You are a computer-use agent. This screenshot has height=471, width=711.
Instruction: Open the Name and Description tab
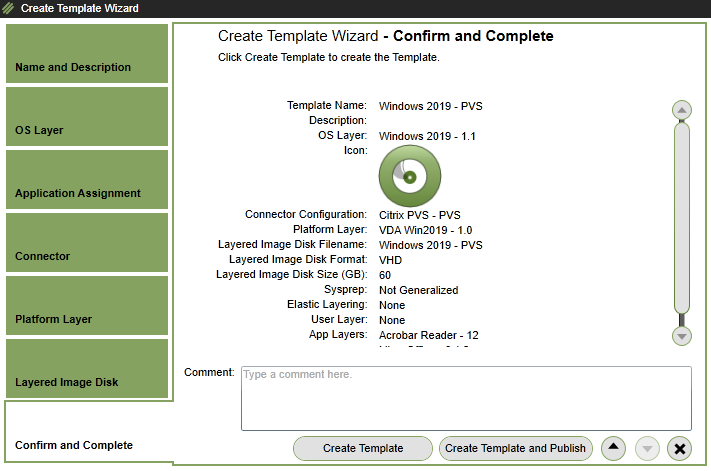pos(87,54)
